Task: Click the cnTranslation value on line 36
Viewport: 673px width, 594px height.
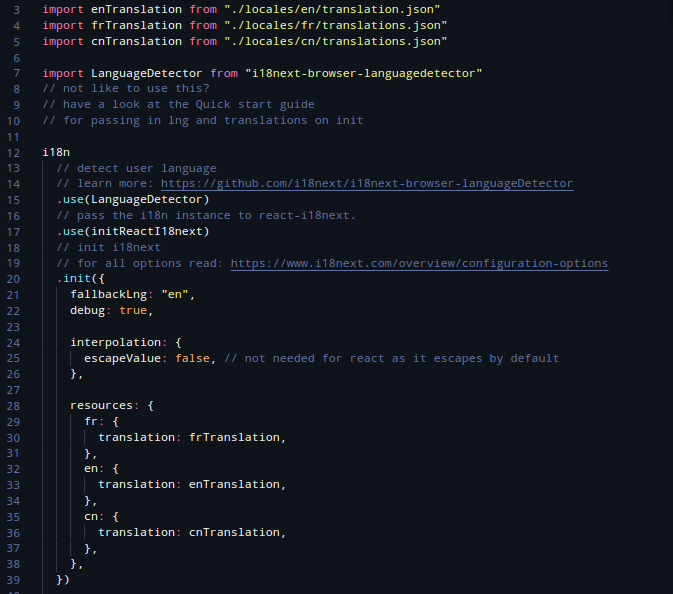Action: (x=234, y=532)
